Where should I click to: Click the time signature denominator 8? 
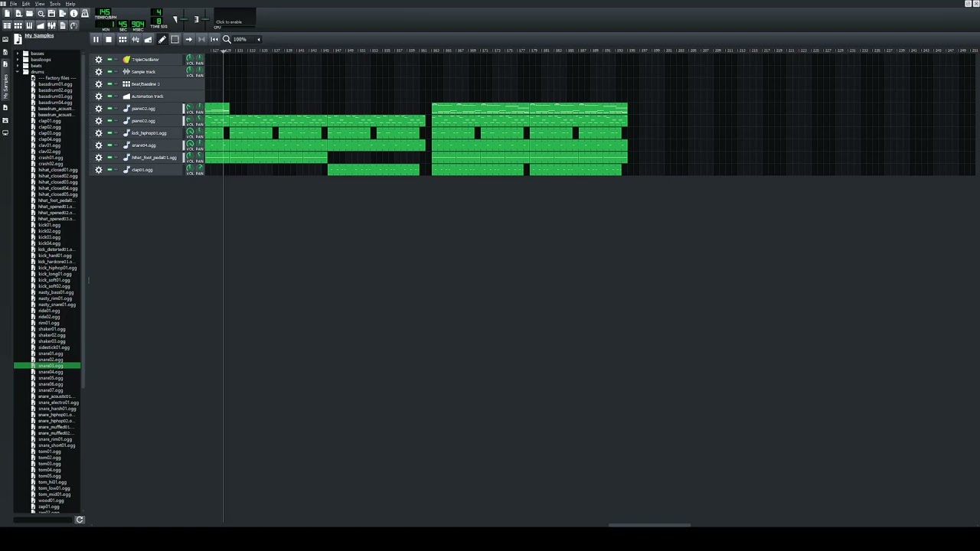pos(157,21)
